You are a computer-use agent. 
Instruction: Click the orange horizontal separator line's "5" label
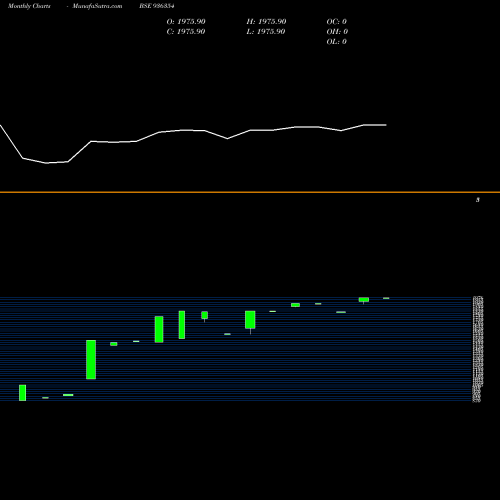pos(478,200)
